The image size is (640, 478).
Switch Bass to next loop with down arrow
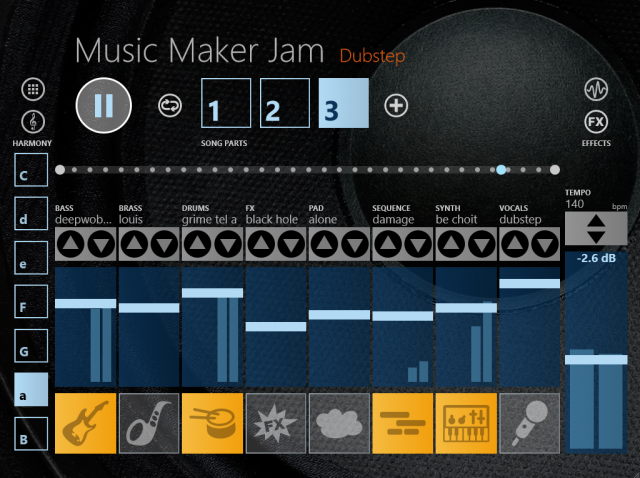(x=101, y=244)
